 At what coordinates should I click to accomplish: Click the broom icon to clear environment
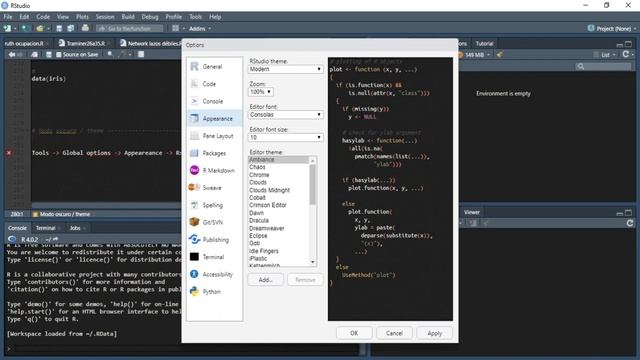pyautogui.click(x=500, y=54)
